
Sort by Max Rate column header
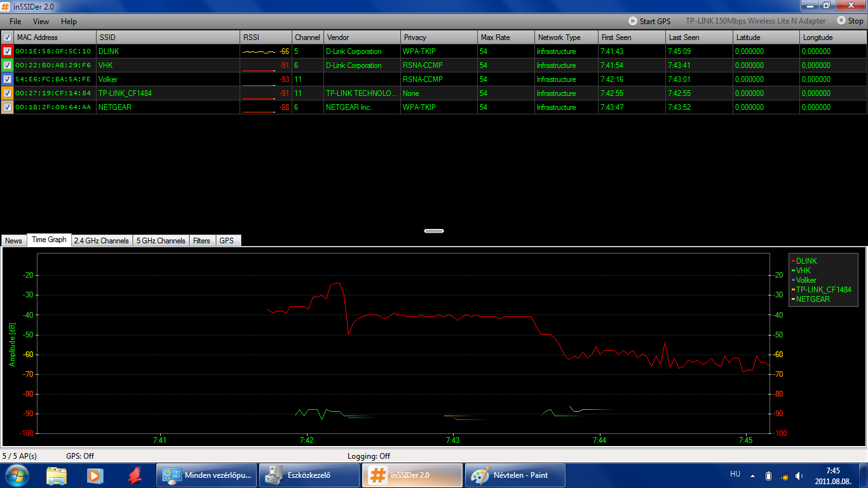pos(506,37)
